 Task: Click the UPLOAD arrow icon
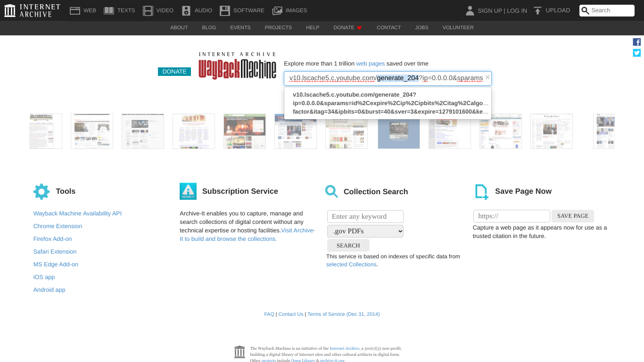click(537, 10)
